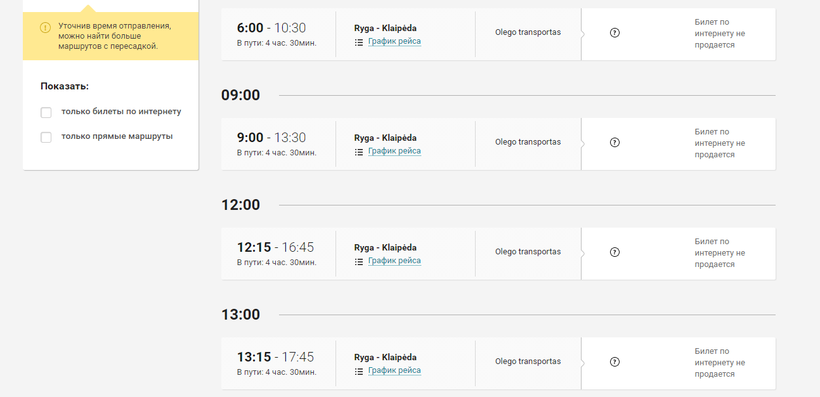Click list icon beside 12:15 trip schedule

(359, 262)
